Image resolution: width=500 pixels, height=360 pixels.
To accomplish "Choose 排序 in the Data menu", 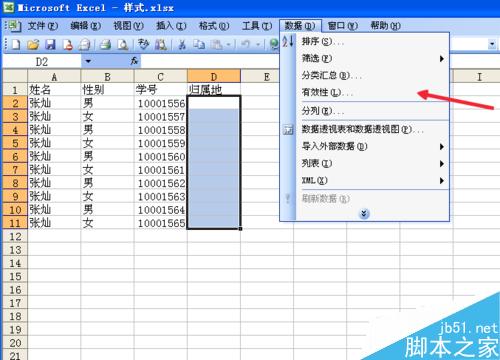I will pos(372,41).
